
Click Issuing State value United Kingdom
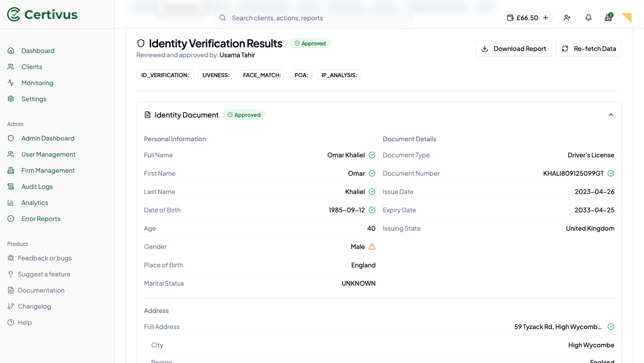(x=590, y=228)
